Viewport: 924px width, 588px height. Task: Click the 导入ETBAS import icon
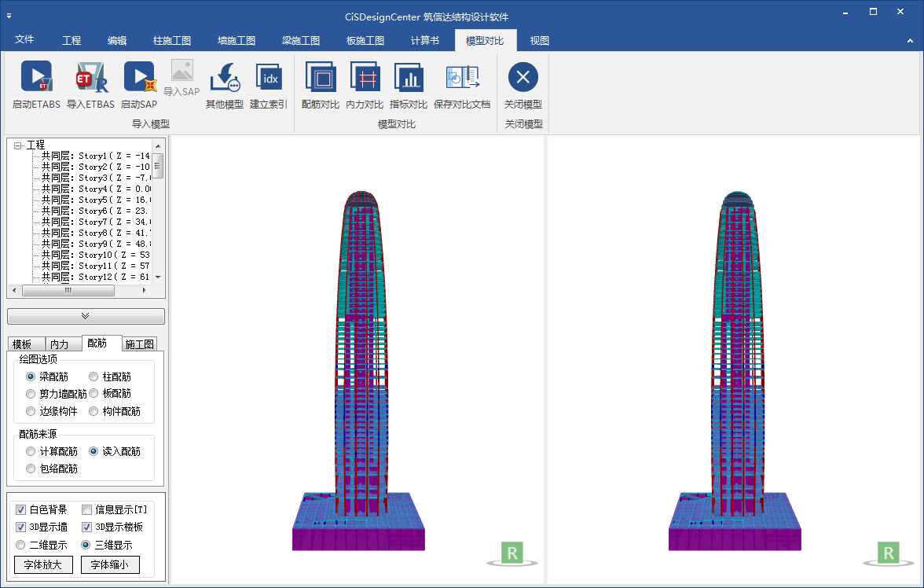91,77
